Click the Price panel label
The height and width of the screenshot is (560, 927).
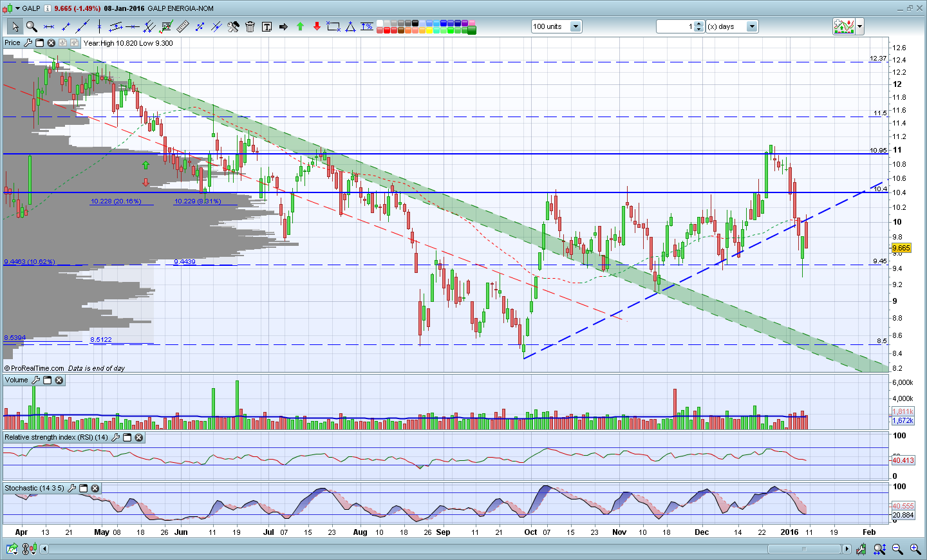tap(12, 43)
